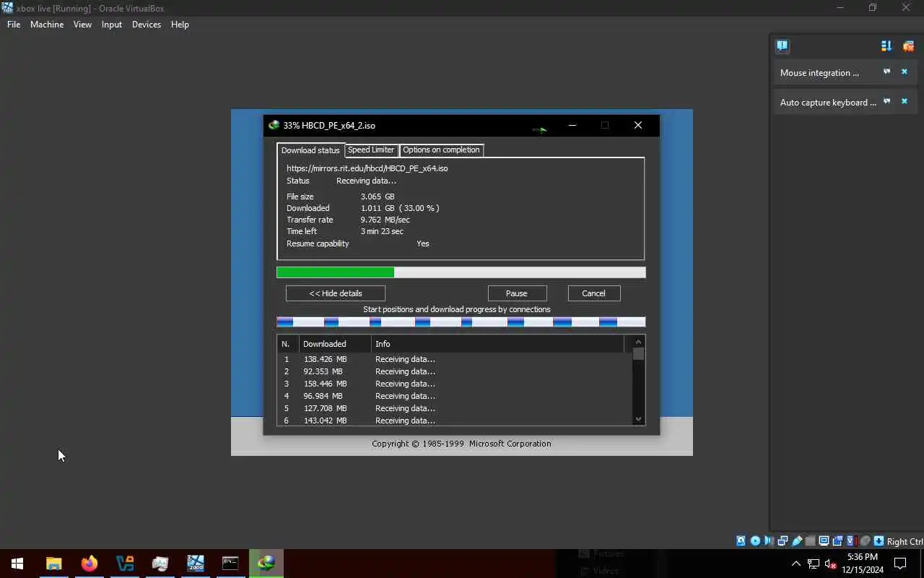
Task: Open Firefox from the taskbar
Action: (89, 564)
